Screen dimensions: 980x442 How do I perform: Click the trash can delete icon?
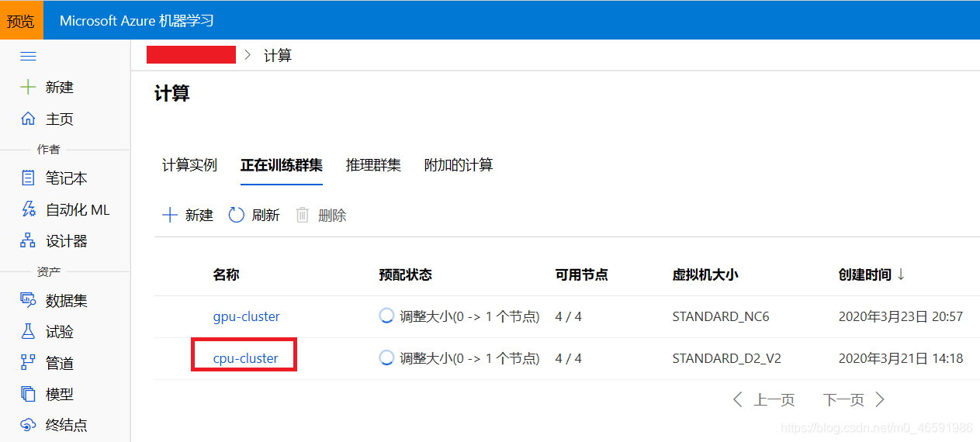[303, 215]
